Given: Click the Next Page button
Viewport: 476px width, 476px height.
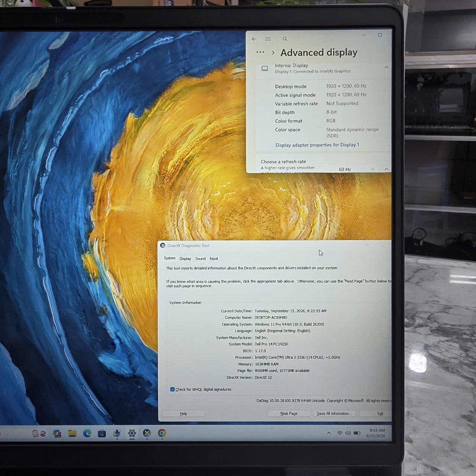Looking at the screenshot, I should [289, 414].
